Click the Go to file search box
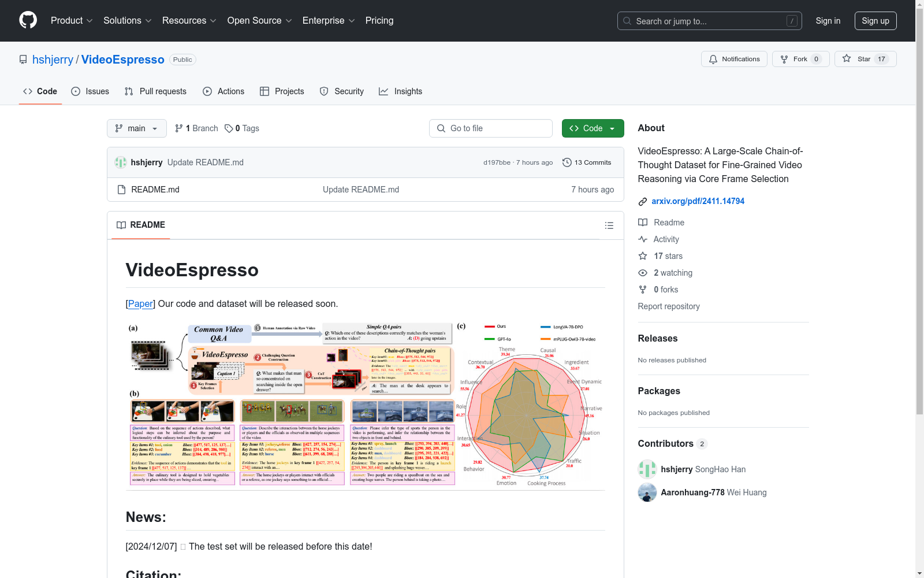This screenshot has height=578, width=924. click(491, 128)
